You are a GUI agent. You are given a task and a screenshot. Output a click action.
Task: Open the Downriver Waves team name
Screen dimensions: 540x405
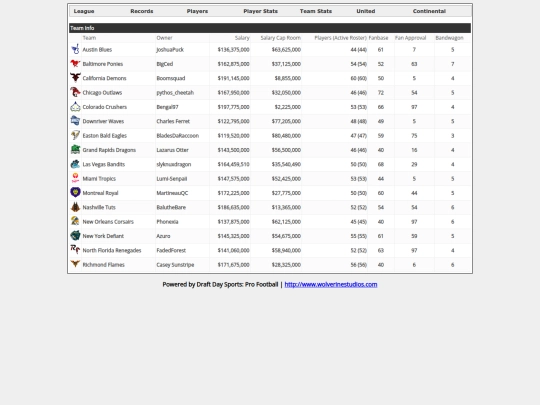(x=103, y=121)
